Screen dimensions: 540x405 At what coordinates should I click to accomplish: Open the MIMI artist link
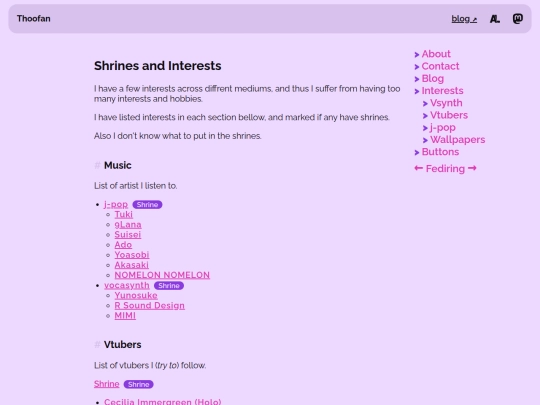point(125,316)
